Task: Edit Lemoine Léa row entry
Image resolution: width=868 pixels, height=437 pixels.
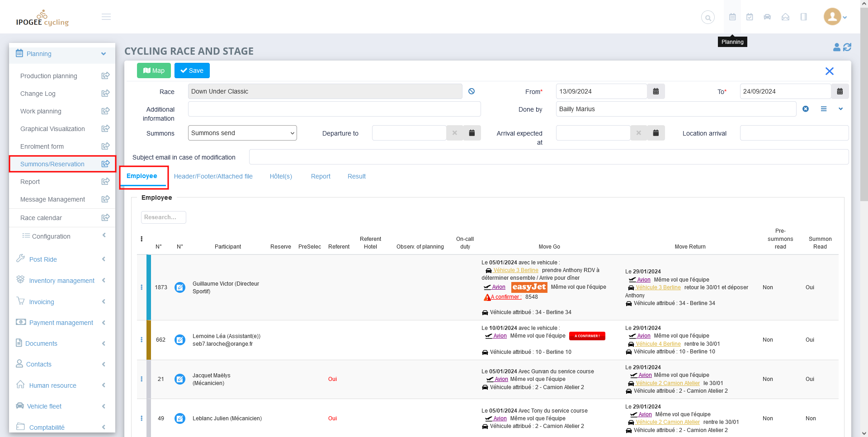Action: click(180, 340)
